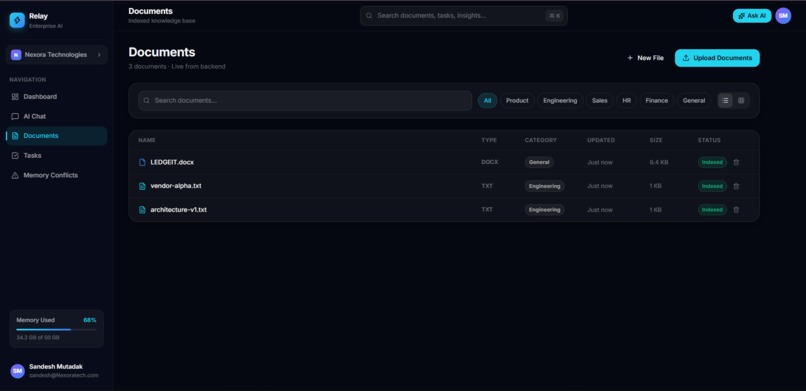Click the file icon of vendor-alpha.txt
The width and height of the screenshot is (806, 391).
click(x=142, y=186)
